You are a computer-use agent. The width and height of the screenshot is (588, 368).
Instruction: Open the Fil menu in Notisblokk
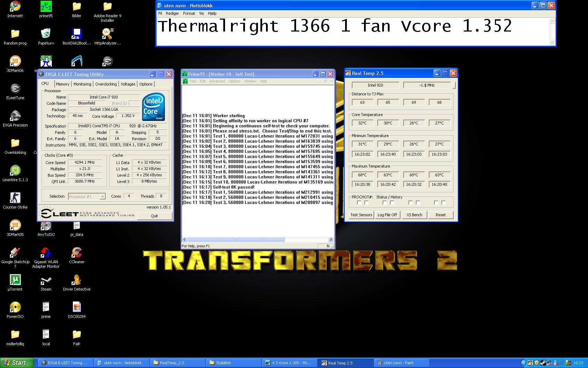[160, 13]
